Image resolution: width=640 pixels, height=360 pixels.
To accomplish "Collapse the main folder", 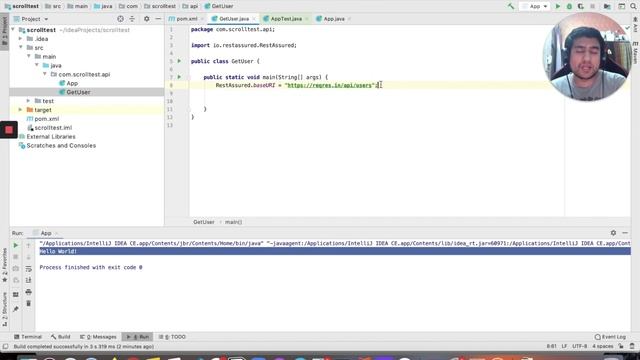I will point(29,56).
